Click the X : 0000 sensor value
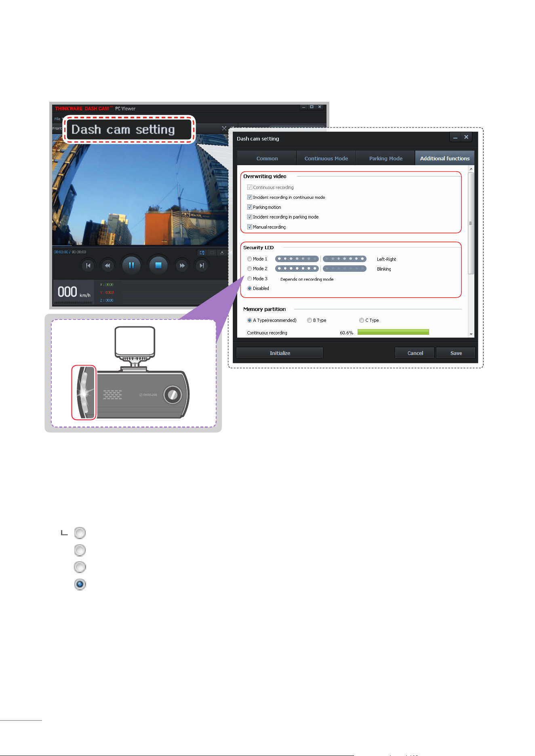 point(107,285)
